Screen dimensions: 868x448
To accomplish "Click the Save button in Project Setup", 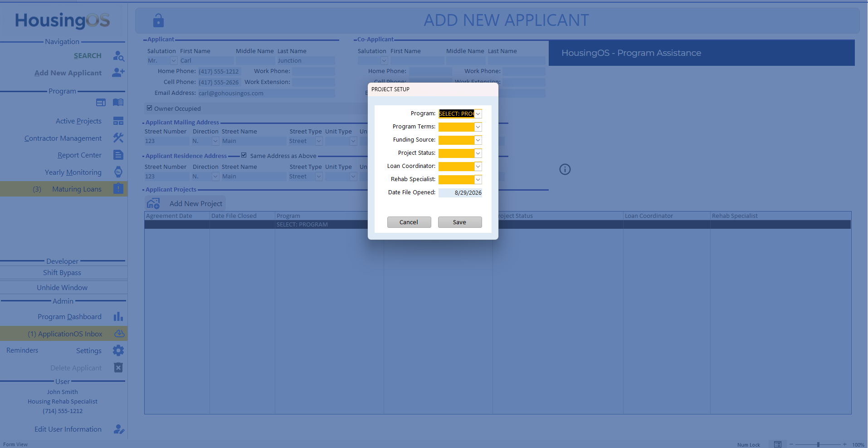I will 460,222.
